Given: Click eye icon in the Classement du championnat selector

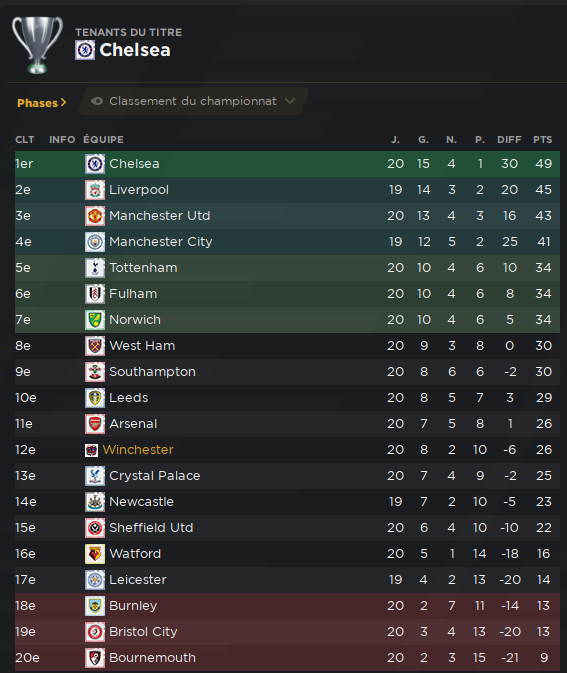Looking at the screenshot, I should [97, 101].
